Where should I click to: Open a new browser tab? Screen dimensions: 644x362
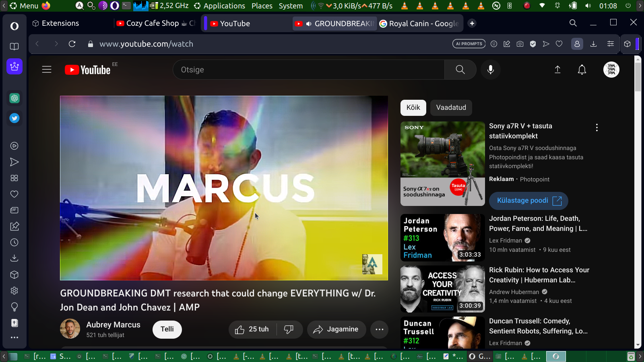472,23
